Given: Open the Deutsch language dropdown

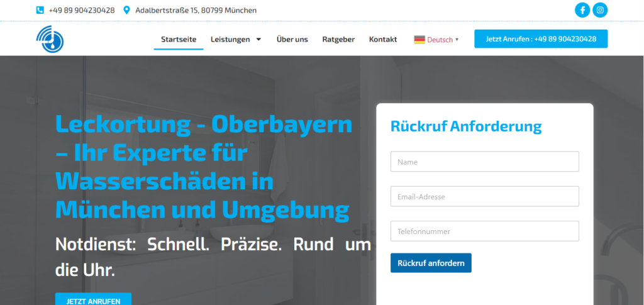Looking at the screenshot, I should (436, 40).
